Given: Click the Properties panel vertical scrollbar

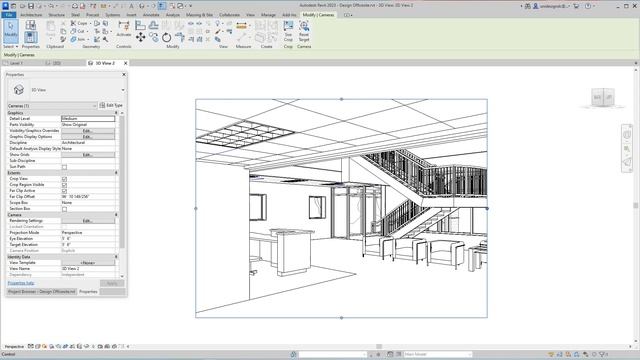Looking at the screenshot, I should click(122, 182).
